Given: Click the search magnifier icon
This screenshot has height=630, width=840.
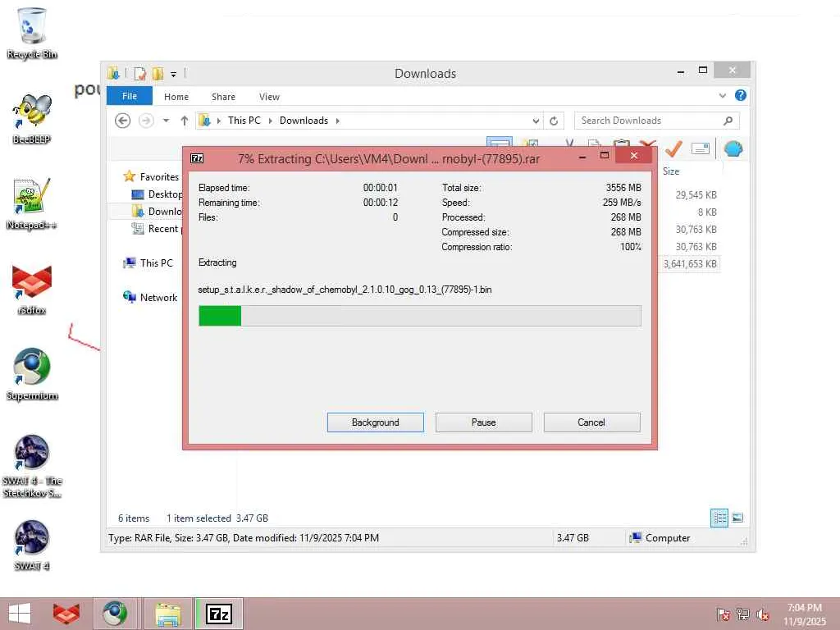Looking at the screenshot, I should (x=728, y=121).
